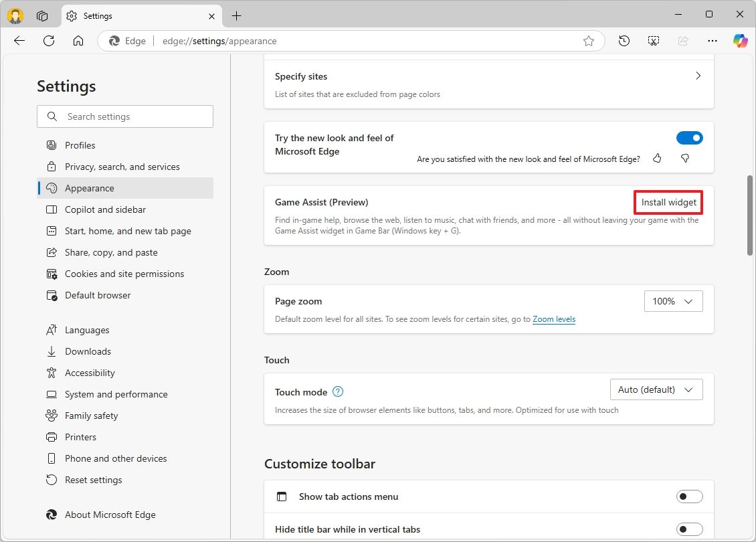
Task: Click the Profiles sidebar icon
Action: 52,145
